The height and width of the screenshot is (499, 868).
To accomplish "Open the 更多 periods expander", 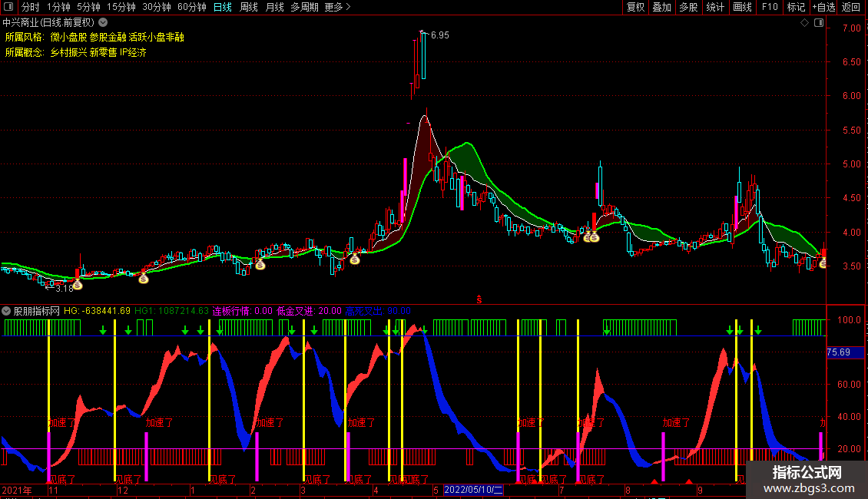I will click(337, 7).
